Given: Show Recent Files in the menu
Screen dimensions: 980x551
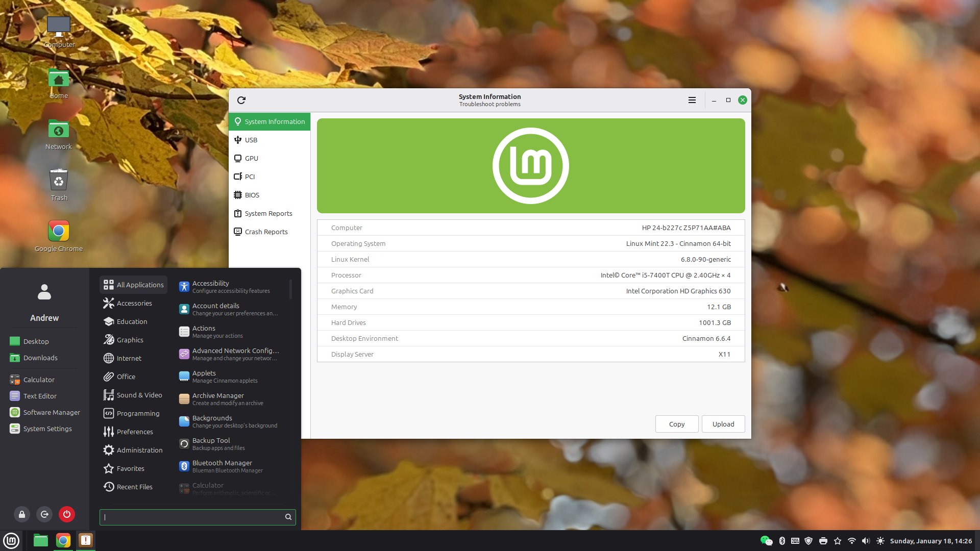Looking at the screenshot, I should tap(134, 487).
